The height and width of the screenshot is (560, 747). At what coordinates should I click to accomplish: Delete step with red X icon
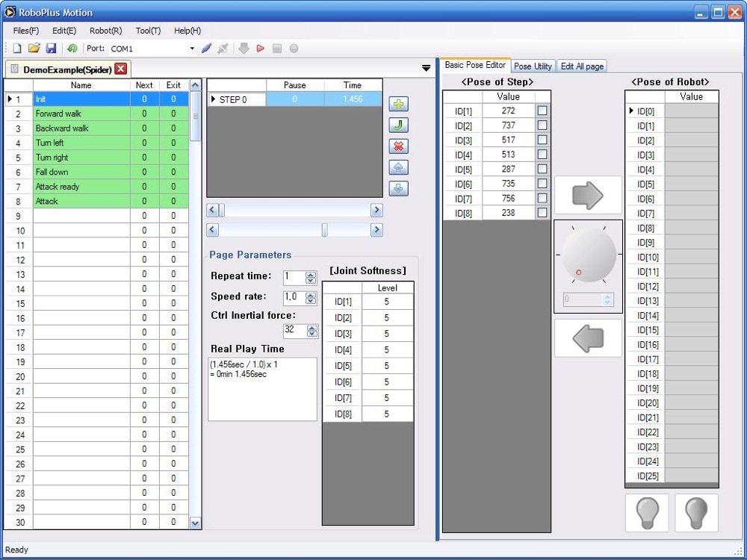pyautogui.click(x=398, y=146)
